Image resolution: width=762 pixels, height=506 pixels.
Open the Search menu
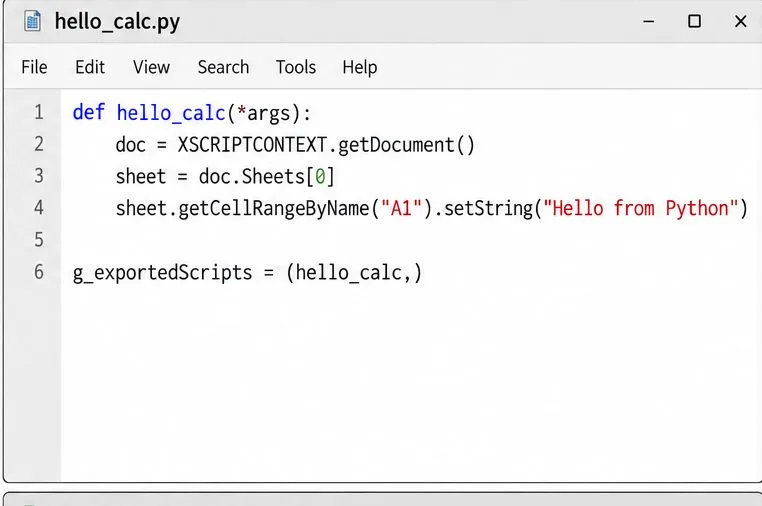click(x=223, y=67)
